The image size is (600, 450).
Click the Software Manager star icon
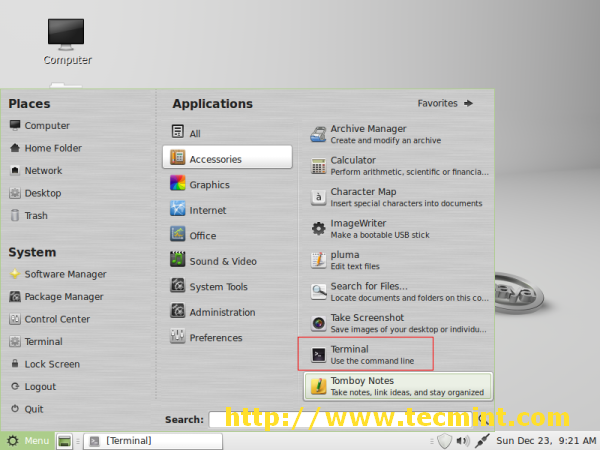coord(15,274)
